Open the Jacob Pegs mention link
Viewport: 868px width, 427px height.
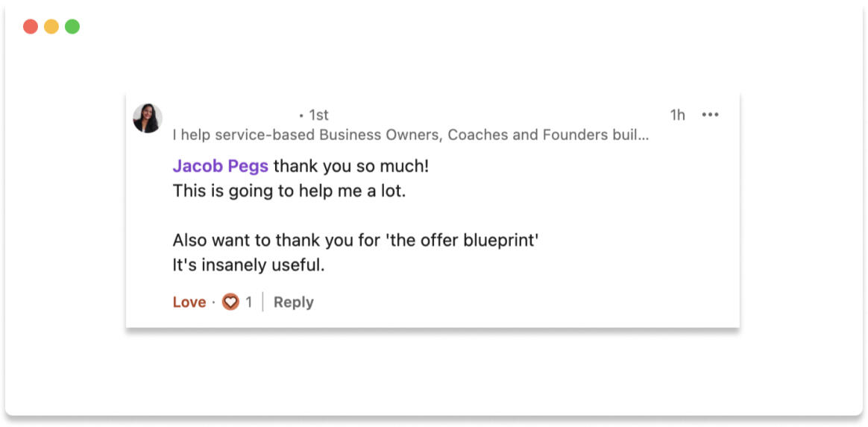[220, 166]
